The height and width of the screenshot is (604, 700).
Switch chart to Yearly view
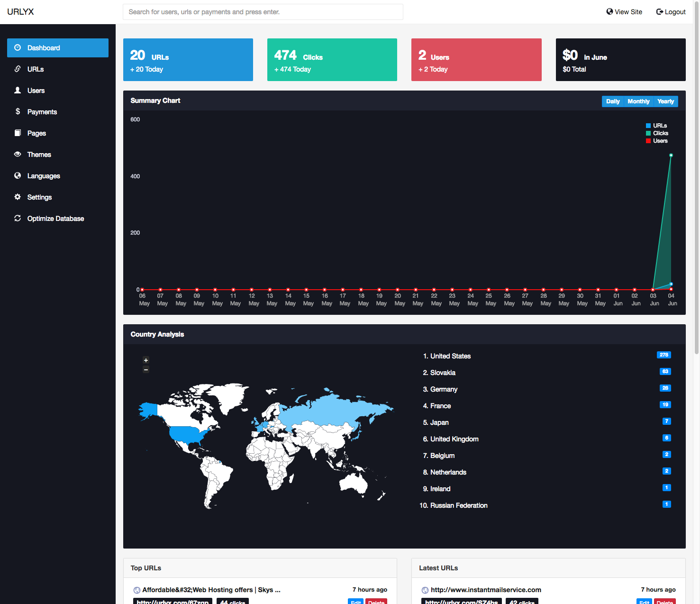(665, 101)
